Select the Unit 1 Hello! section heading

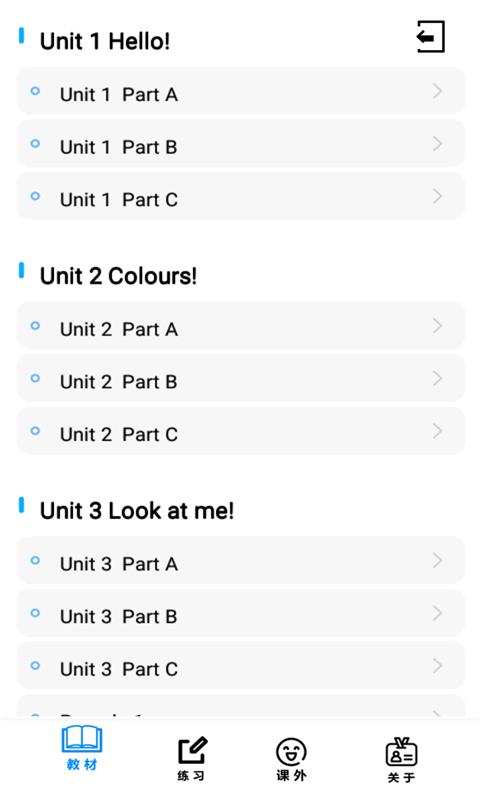coord(105,41)
